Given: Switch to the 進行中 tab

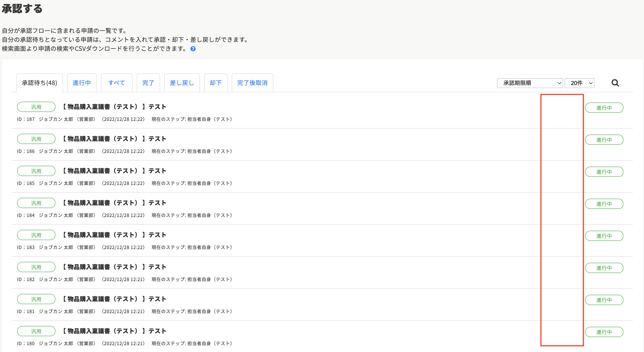Looking at the screenshot, I should coord(82,83).
